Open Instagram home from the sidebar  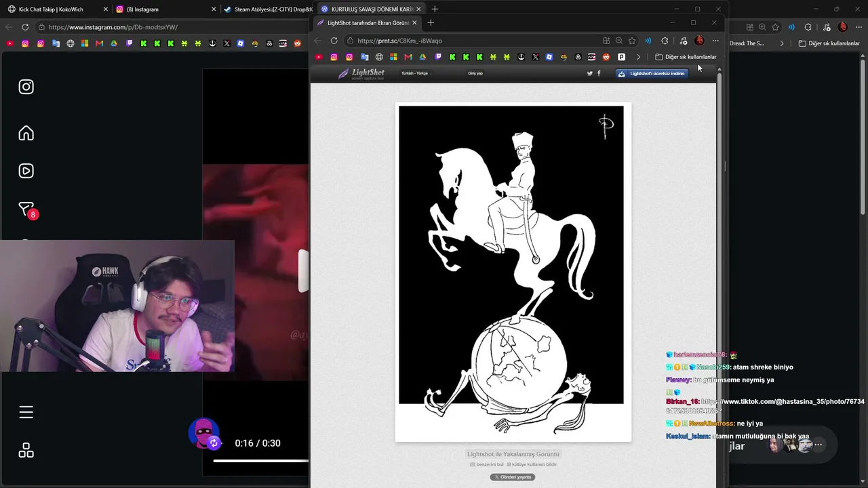tap(26, 133)
